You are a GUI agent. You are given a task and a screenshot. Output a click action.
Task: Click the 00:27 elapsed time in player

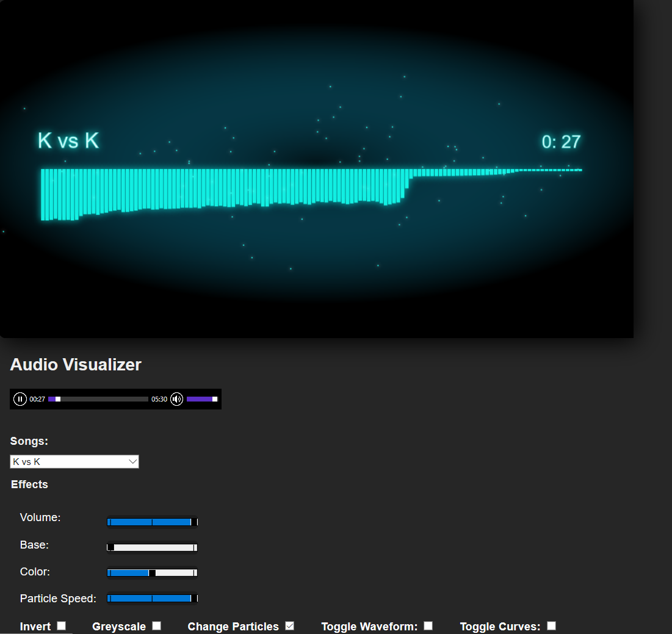click(37, 399)
